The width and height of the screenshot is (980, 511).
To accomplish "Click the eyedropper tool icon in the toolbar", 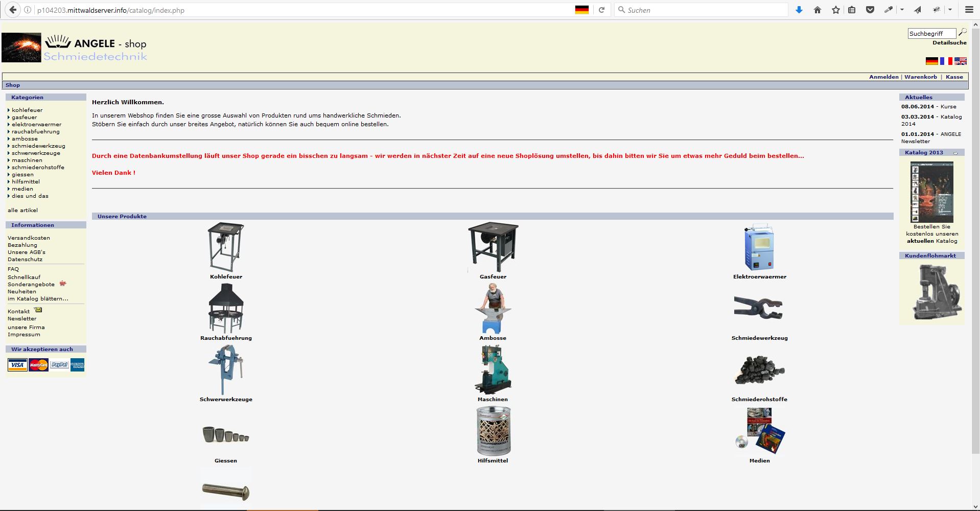I will [889, 10].
